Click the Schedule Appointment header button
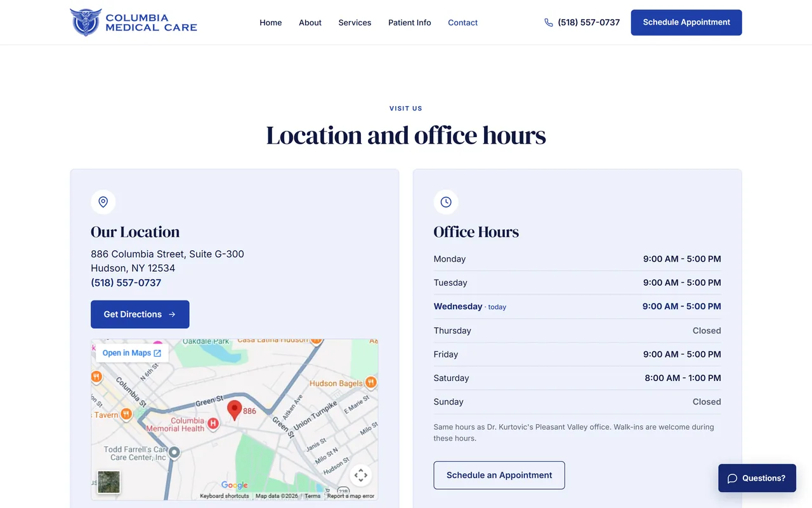812x508 pixels. (686, 22)
